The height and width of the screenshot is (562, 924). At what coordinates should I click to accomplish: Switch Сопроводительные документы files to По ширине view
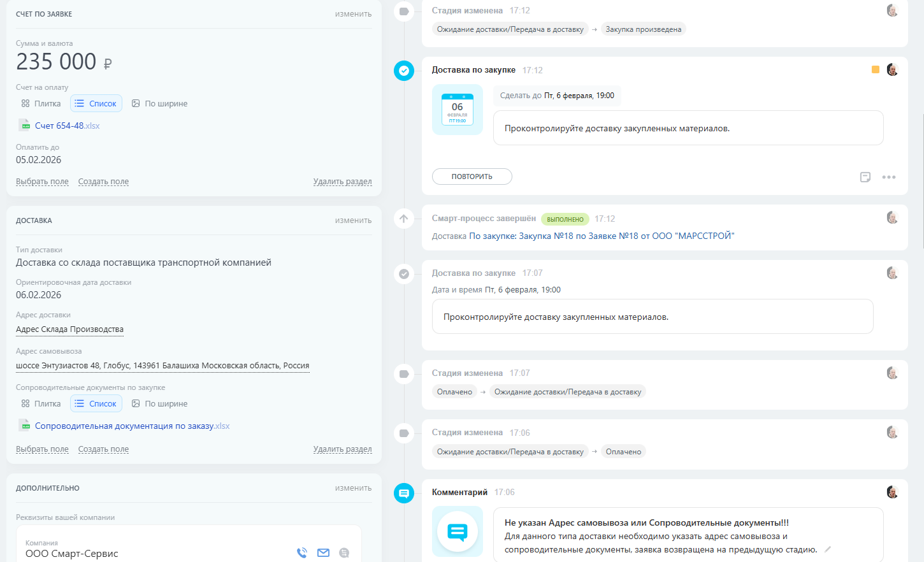pos(159,403)
